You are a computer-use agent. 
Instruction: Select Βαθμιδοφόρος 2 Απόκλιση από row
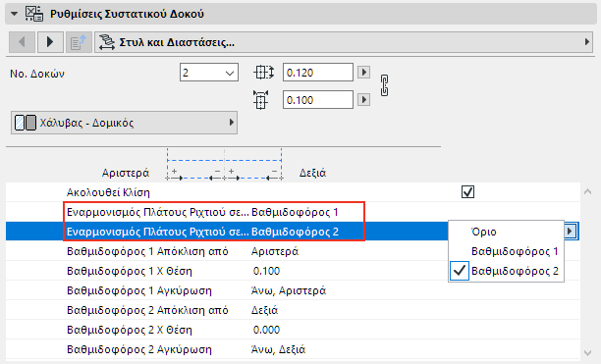(x=293, y=310)
